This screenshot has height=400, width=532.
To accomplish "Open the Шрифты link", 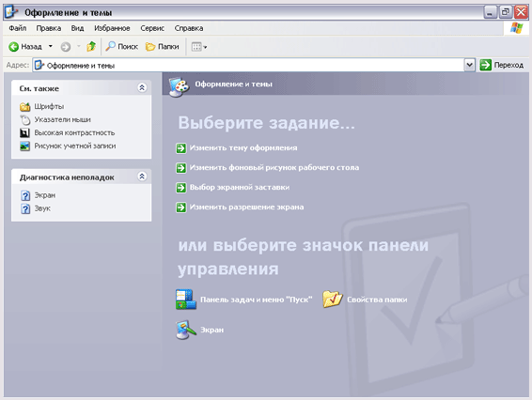I will pos(49,106).
